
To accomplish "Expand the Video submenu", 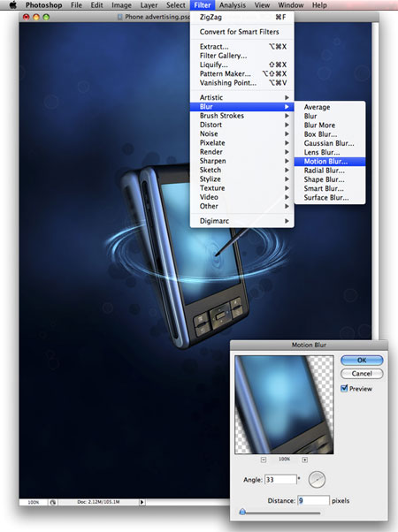I will click(x=242, y=197).
